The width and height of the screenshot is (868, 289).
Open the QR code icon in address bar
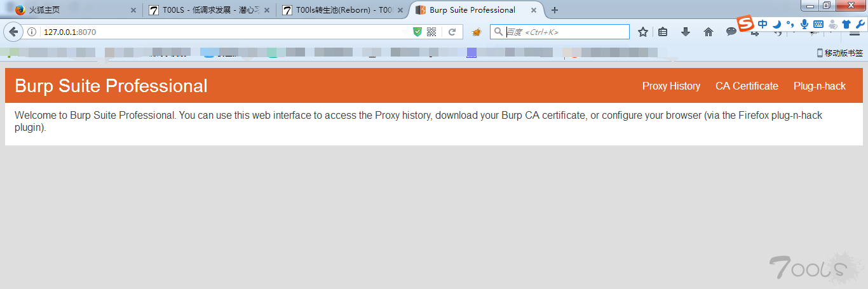pyautogui.click(x=432, y=32)
